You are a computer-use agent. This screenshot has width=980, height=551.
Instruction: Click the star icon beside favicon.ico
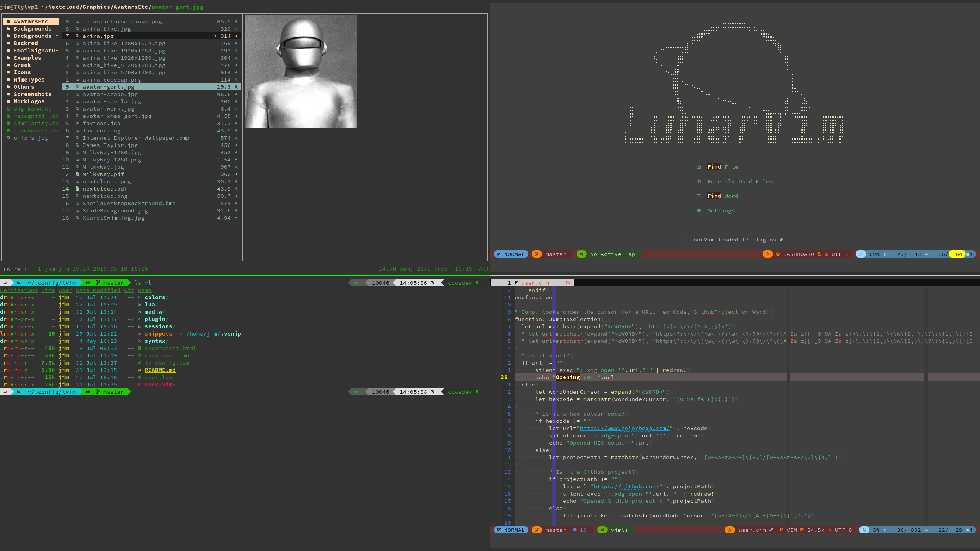77,123
